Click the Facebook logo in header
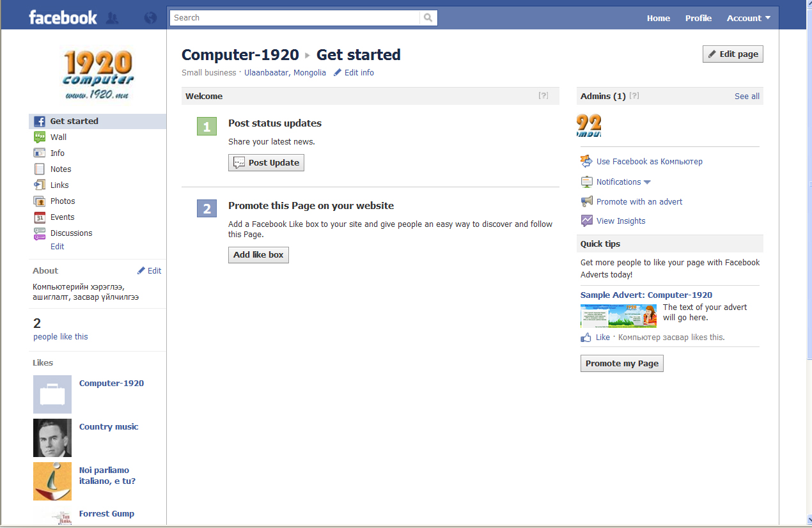The width and height of the screenshot is (812, 528). (x=63, y=17)
